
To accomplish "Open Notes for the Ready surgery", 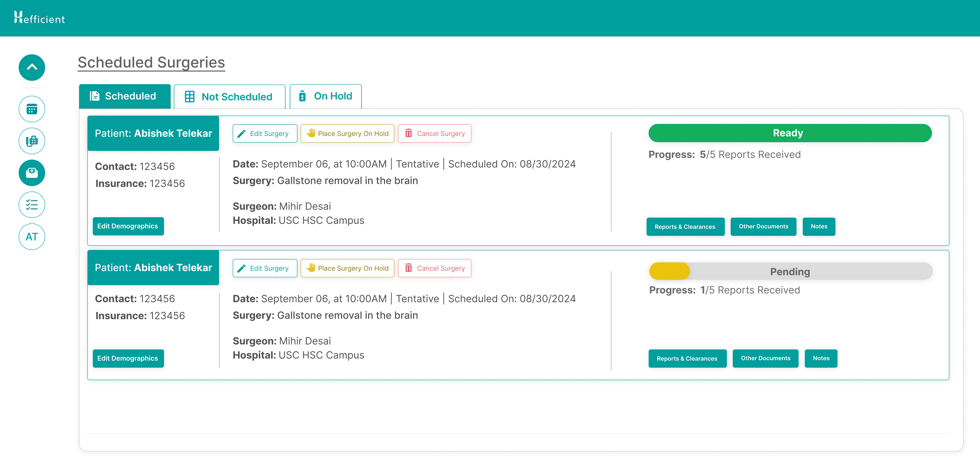I will coord(819,227).
